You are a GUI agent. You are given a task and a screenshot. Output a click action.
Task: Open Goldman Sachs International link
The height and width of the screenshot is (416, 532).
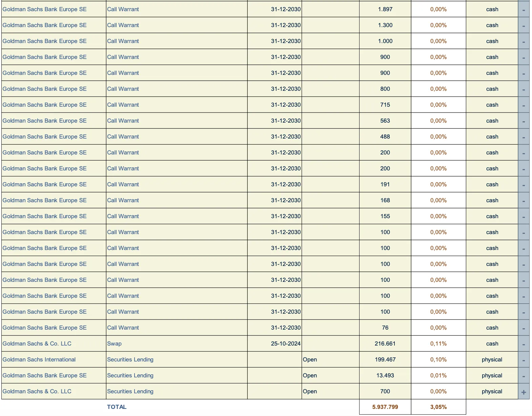tap(39, 359)
